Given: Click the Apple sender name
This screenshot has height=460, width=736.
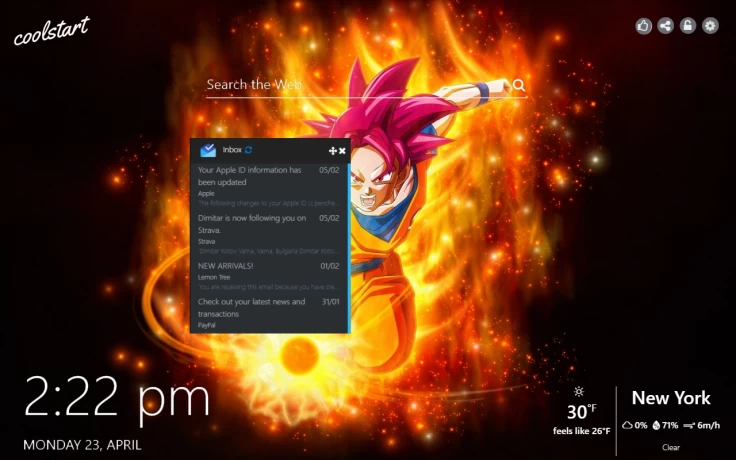Looking at the screenshot, I should pyautogui.click(x=206, y=193).
